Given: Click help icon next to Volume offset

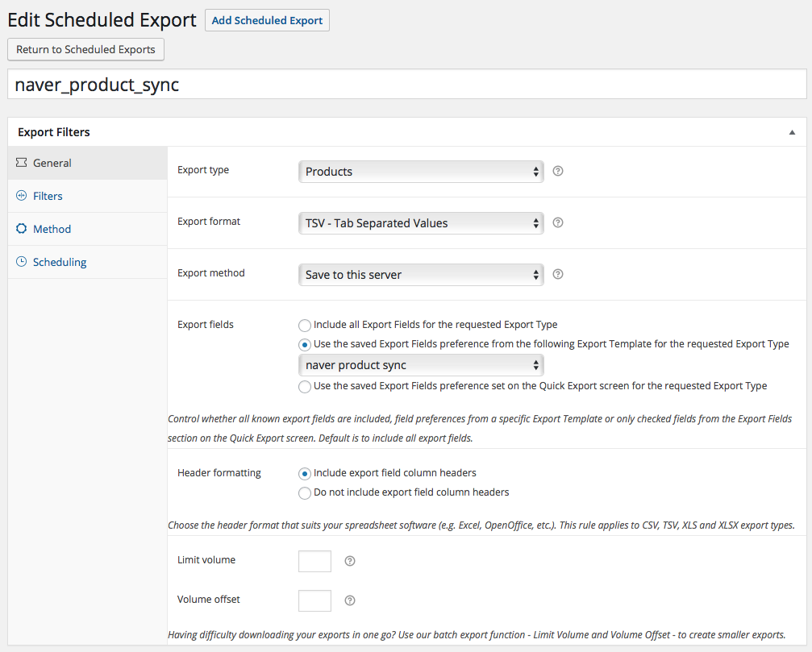Looking at the screenshot, I should [350, 600].
